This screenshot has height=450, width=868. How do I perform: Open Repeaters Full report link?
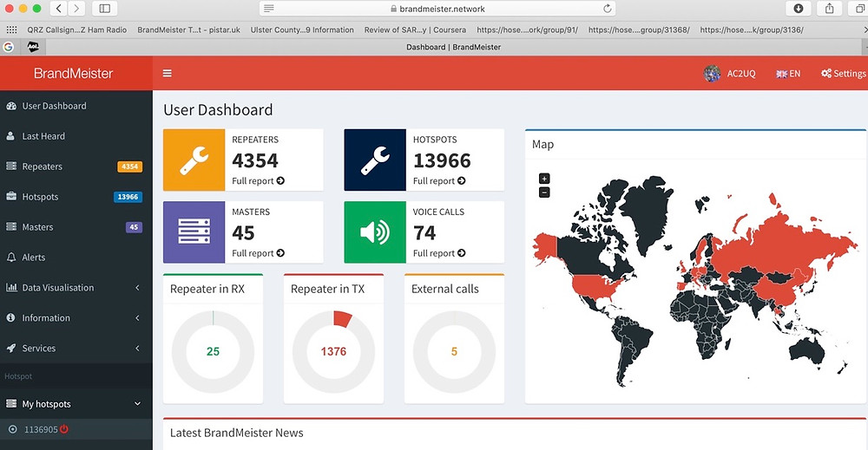pyautogui.click(x=258, y=180)
